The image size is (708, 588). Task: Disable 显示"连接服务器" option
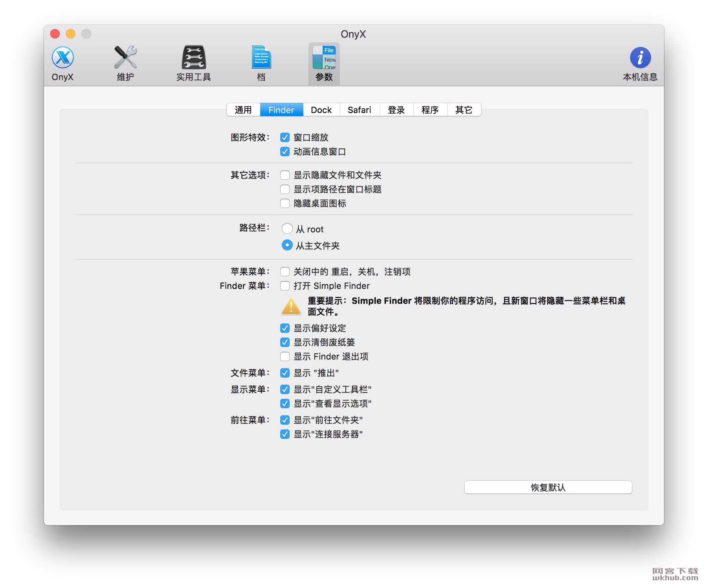pos(285,434)
